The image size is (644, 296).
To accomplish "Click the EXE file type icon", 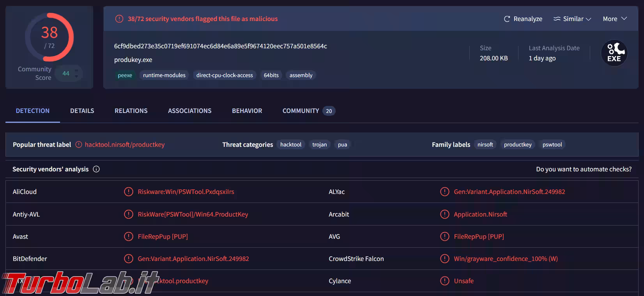I will pos(614,53).
